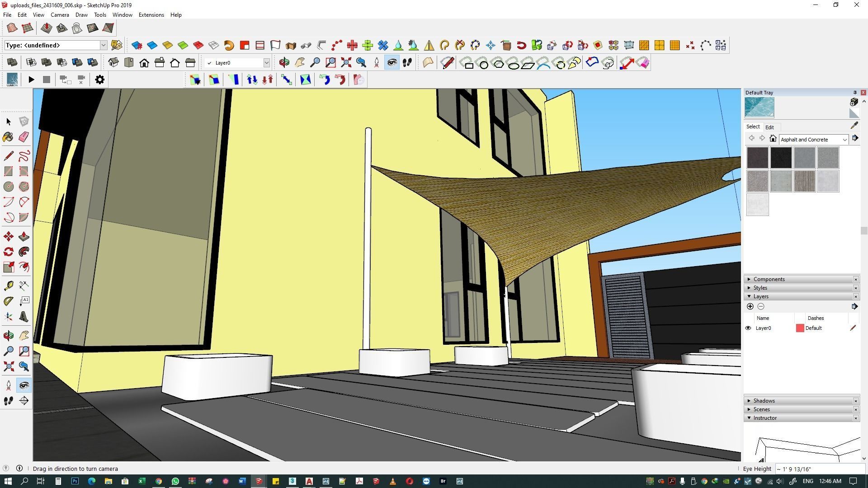Viewport: 868px width, 488px height.
Task: Select the Push/Pull tool
Action: (24, 236)
